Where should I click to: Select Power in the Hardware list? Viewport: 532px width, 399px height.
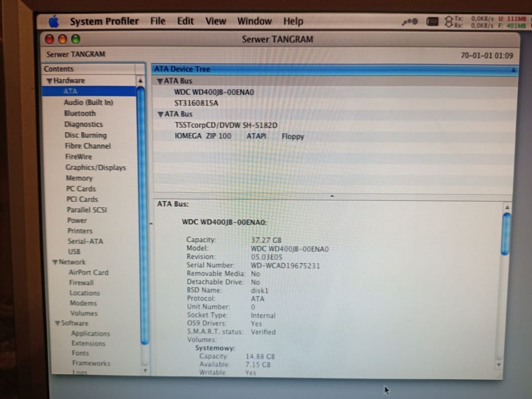click(x=77, y=220)
